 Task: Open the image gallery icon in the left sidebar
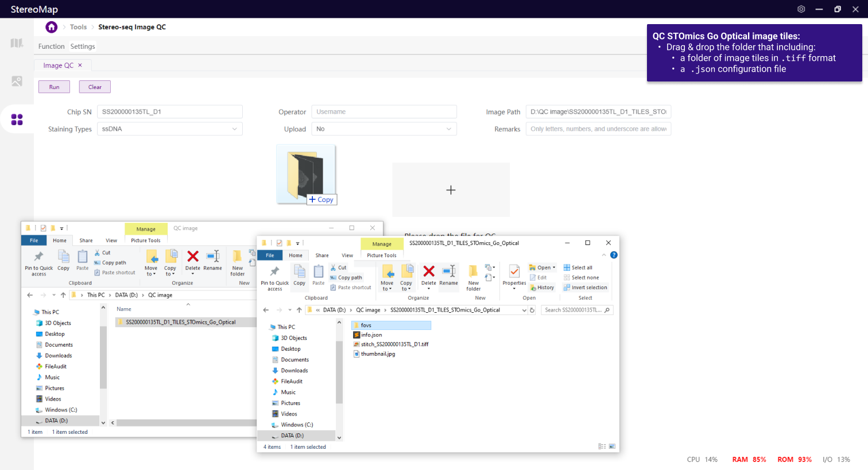click(17, 81)
